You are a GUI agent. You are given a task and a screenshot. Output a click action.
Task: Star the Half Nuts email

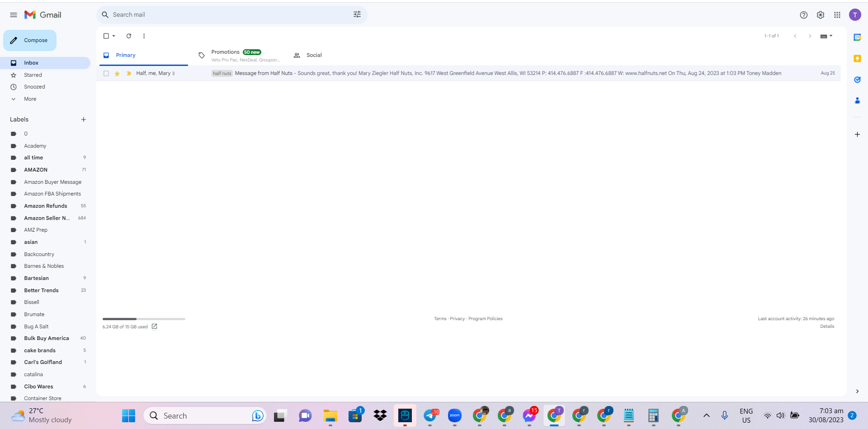(117, 73)
